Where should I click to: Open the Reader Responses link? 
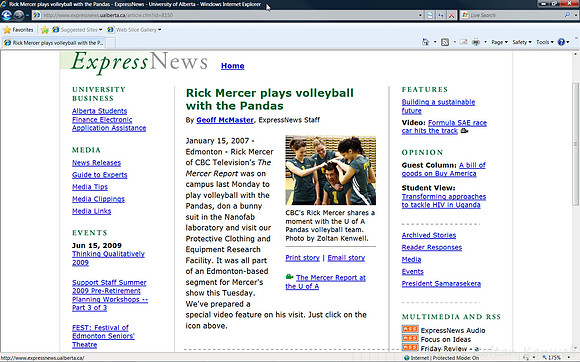click(x=432, y=247)
